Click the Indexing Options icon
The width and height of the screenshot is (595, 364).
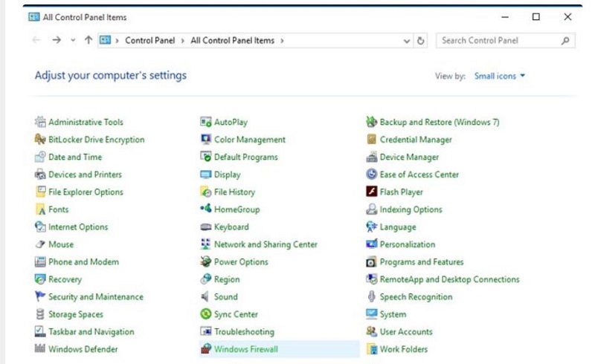click(x=371, y=209)
